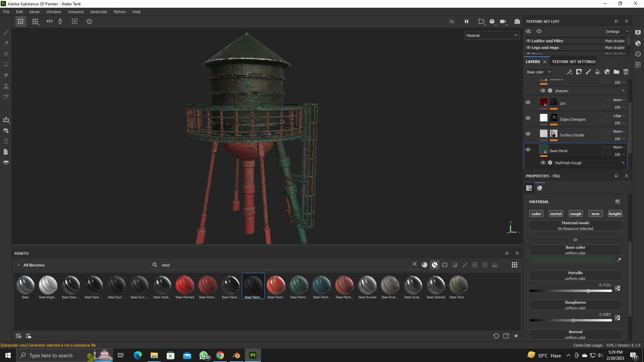Open the Base Metal layer opacity dropdown
644x362 pixels.
tap(620, 155)
